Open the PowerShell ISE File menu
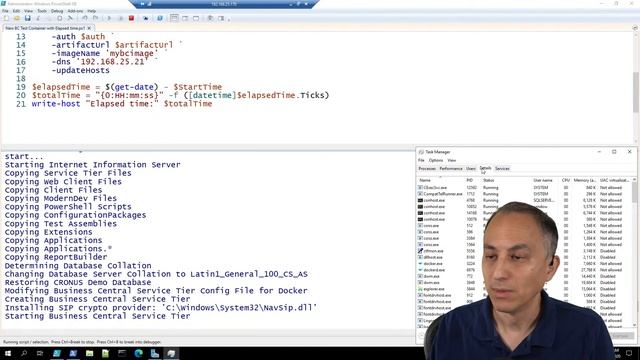The image size is (640, 360). tap(5, 11)
